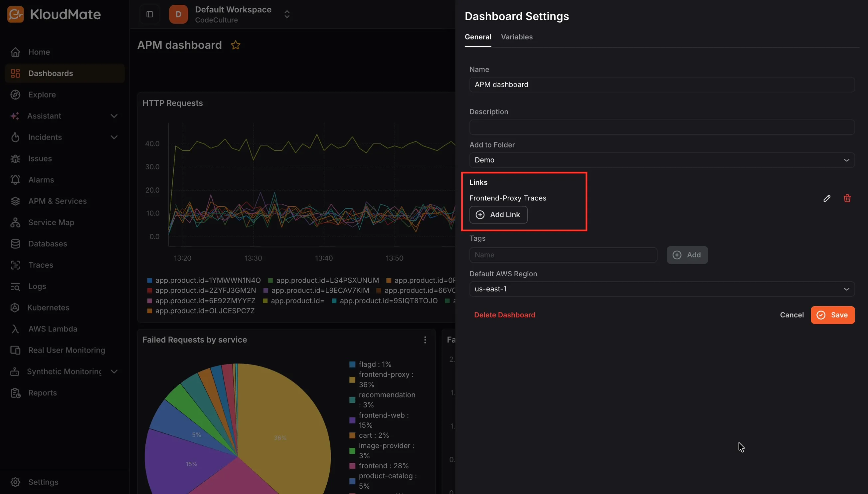This screenshot has width=868, height=494.
Task: Click the Add Link button
Action: pos(498,215)
